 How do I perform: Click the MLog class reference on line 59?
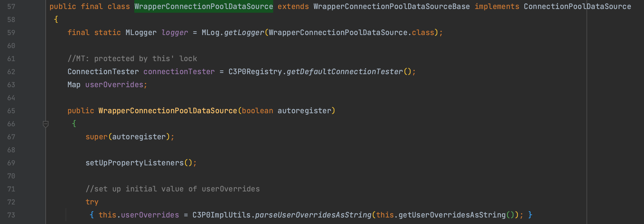(x=210, y=33)
